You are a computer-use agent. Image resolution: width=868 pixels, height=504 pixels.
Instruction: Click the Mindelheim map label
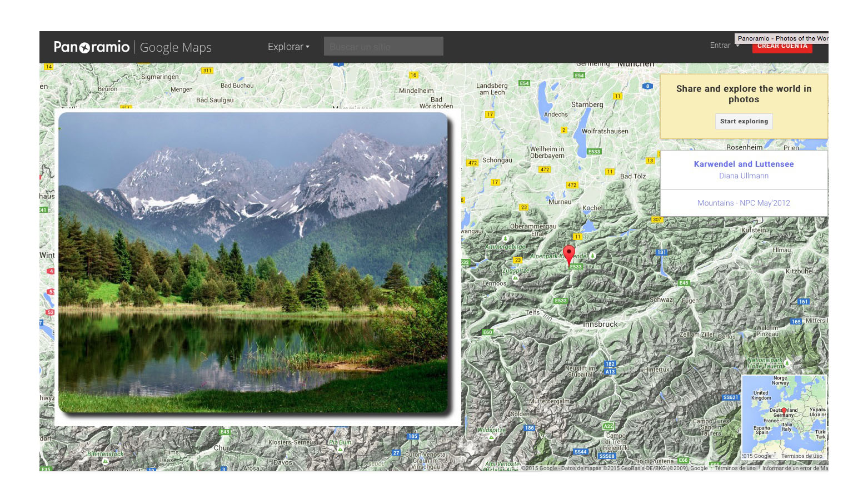(416, 91)
